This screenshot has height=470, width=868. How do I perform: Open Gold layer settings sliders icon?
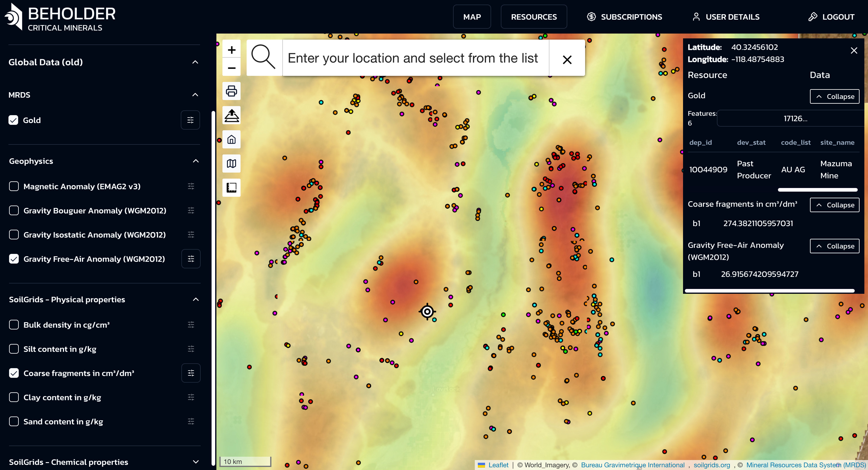click(x=190, y=120)
